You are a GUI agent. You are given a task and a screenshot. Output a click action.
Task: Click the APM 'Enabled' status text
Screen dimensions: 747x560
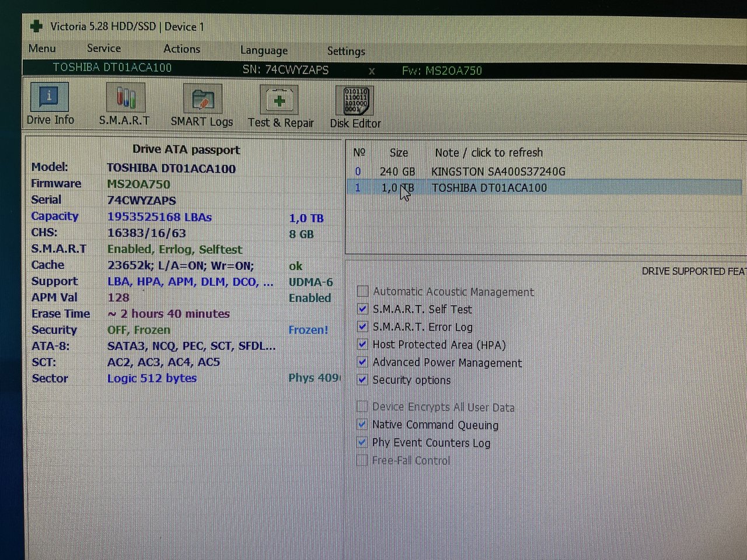pyautogui.click(x=309, y=298)
